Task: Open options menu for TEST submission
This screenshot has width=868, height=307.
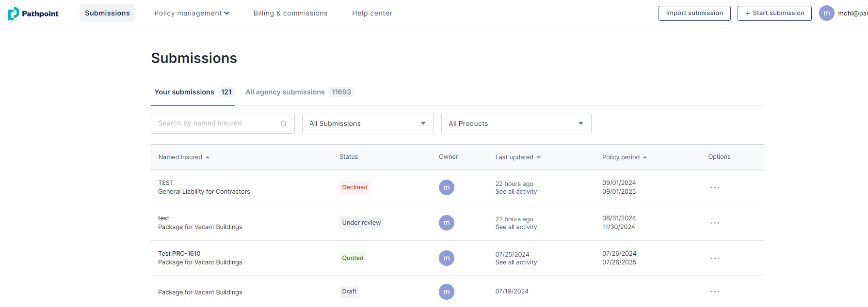Action: [x=715, y=187]
